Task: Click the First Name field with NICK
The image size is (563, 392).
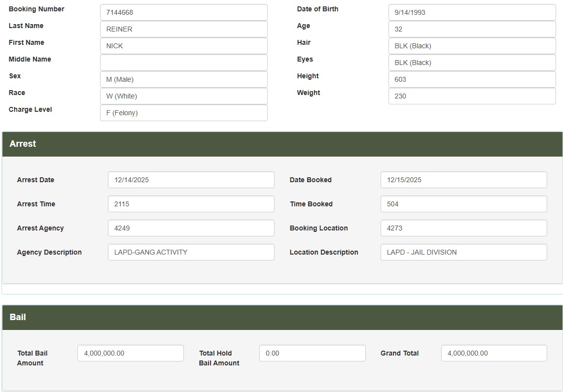Action: tap(183, 46)
